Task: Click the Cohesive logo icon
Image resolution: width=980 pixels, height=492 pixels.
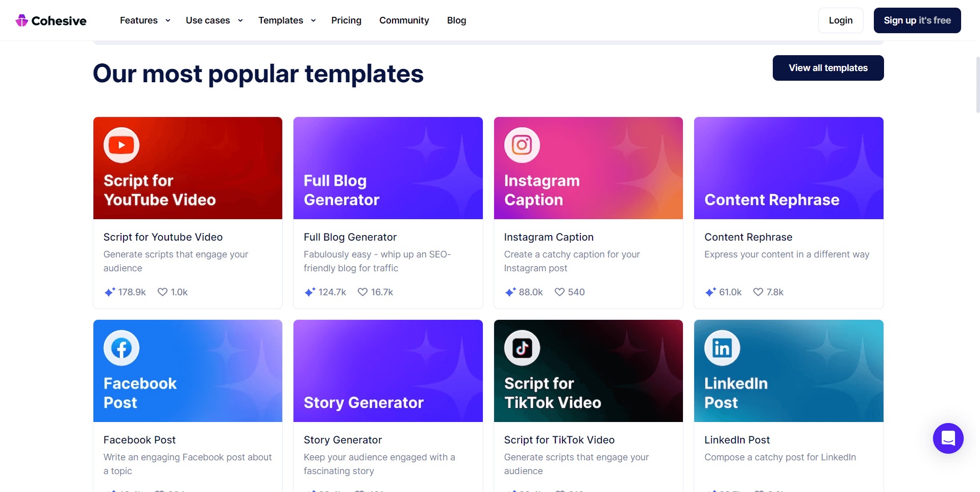Action: coord(21,20)
